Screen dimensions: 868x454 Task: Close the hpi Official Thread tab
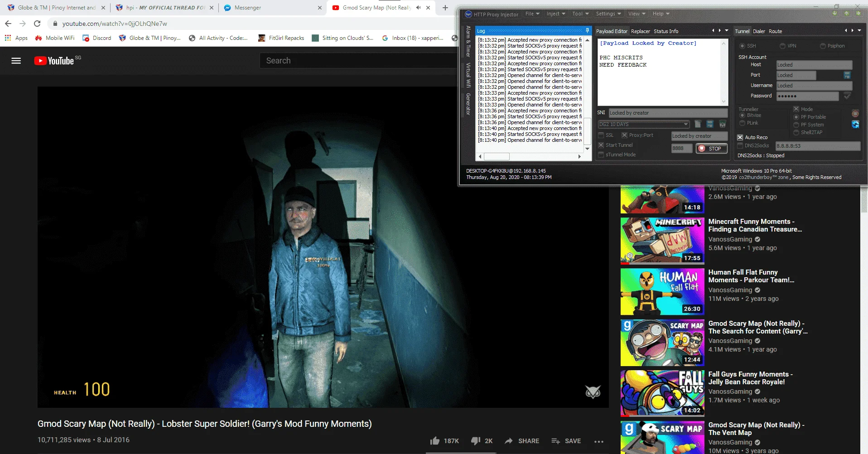(212, 8)
